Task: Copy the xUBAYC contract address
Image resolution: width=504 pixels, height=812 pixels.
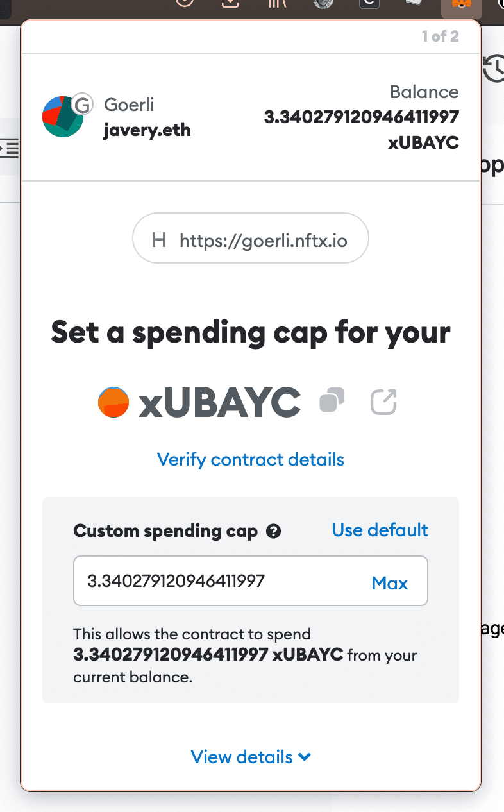Action: click(332, 400)
